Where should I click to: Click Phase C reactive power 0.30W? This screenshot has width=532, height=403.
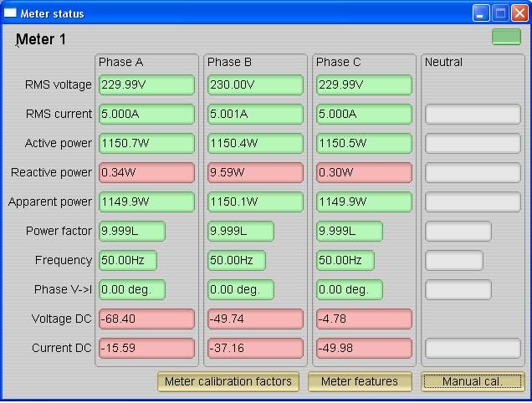coord(364,173)
